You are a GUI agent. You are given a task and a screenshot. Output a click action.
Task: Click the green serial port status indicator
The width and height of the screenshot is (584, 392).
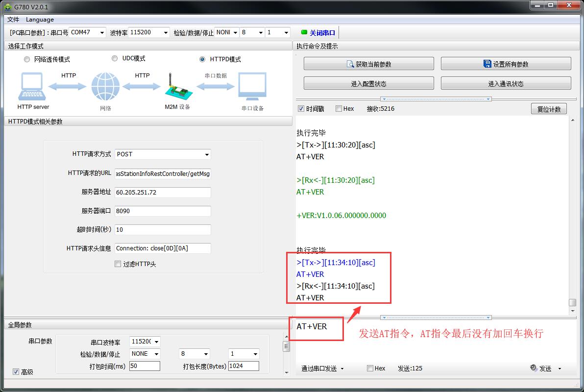pos(304,33)
